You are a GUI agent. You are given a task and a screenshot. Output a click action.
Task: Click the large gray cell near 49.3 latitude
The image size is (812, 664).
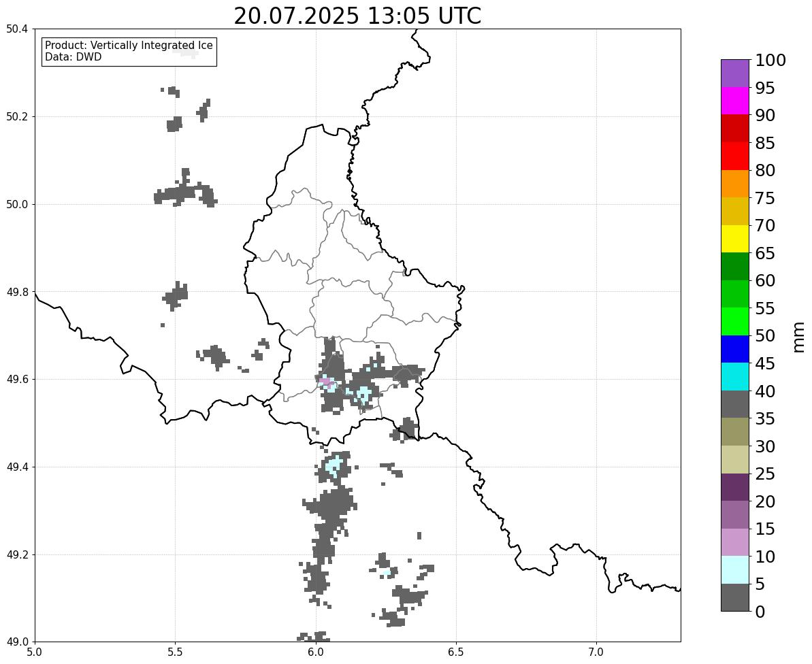click(331, 505)
